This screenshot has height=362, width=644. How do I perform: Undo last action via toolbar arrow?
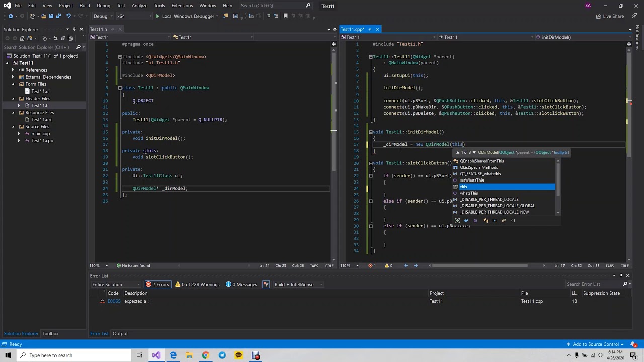coord(68,16)
